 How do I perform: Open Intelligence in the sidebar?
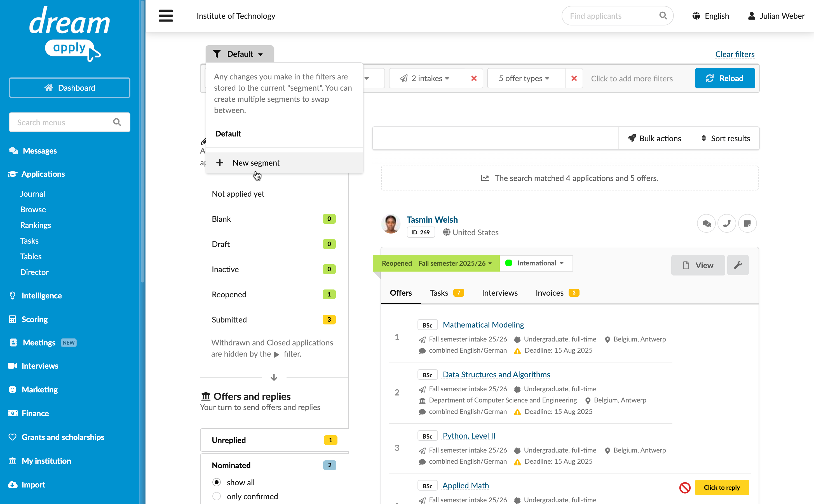pos(42,296)
